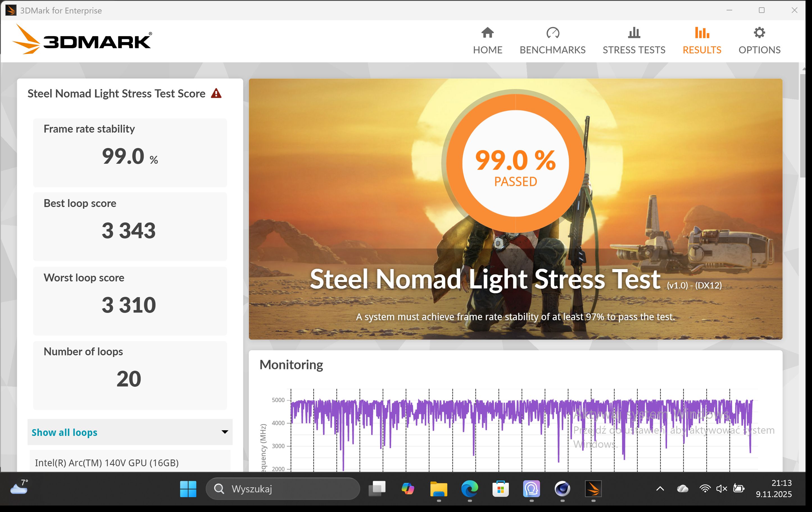Click the muted volume tray icon
The image size is (812, 512).
721,489
